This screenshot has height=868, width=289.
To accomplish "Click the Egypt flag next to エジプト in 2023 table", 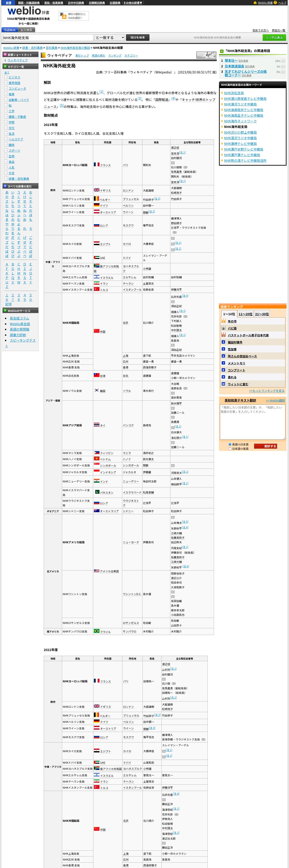I will point(97,243).
